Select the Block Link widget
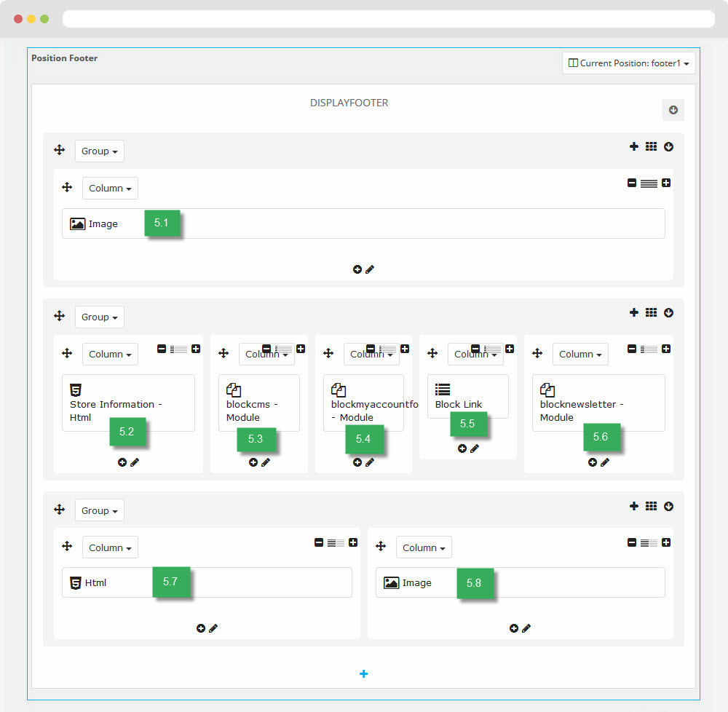 pyautogui.click(x=468, y=396)
